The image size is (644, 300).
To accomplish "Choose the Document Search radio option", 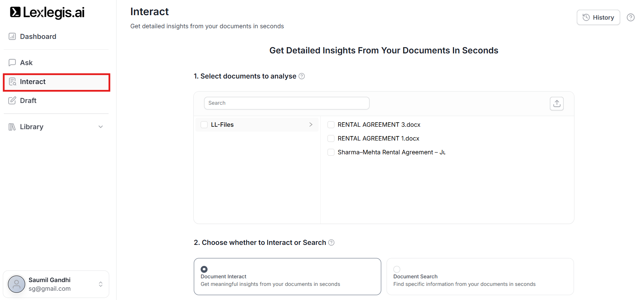I will 397,269.
